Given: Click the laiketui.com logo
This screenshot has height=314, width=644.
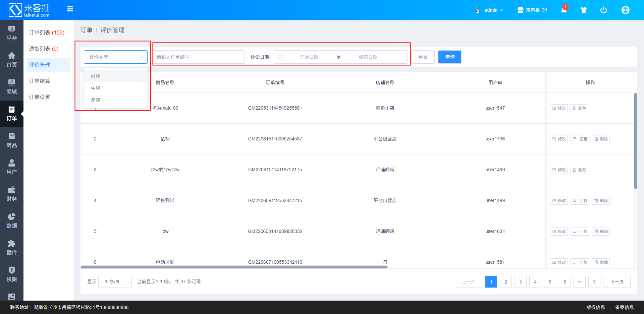Looking at the screenshot, I should click(29, 10).
